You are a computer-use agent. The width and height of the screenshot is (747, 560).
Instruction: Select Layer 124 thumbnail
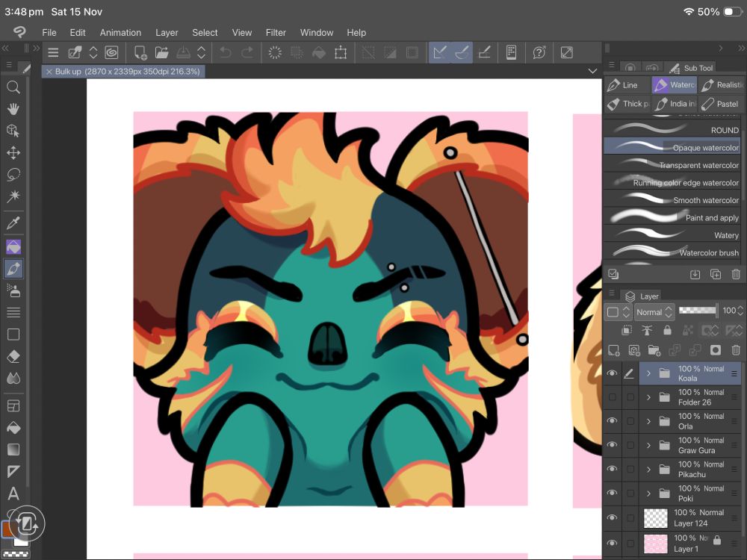656,518
